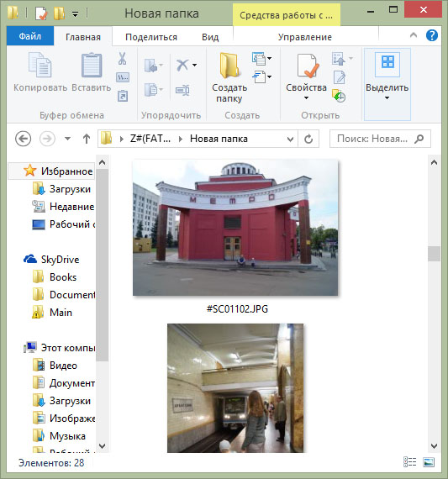Viewport: 448px width, 479px height.
Task: Open the File (Файл) tab
Action: pyautogui.click(x=30, y=36)
